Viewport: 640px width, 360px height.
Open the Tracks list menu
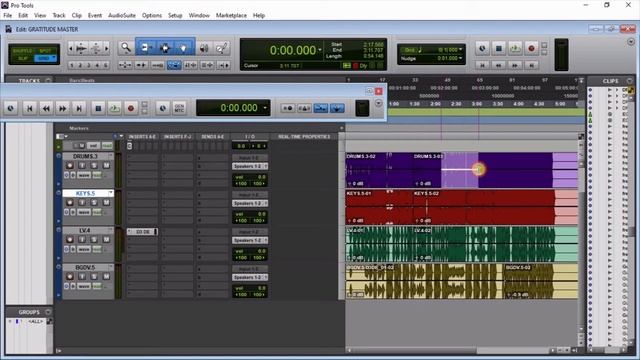click(48, 80)
